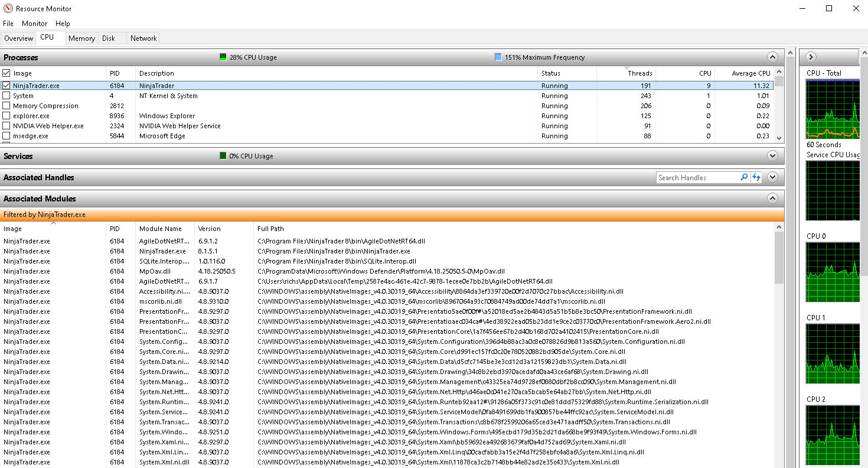Tick the Memory Compression checkbox
Screen dimensions: 868x468
pyautogui.click(x=6, y=106)
